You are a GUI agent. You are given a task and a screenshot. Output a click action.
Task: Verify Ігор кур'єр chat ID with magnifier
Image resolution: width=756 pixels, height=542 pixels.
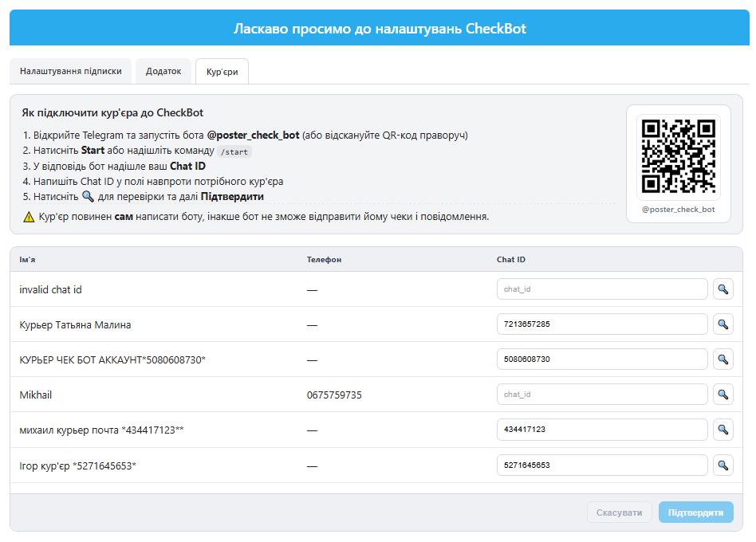coord(723,465)
